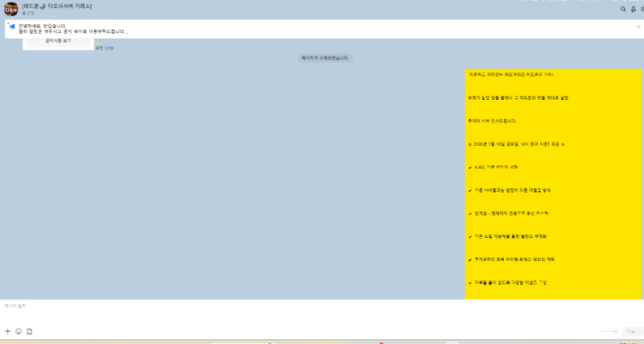Click the chat room title text
Viewport: 644px width, 344px height.
[x=57, y=6]
